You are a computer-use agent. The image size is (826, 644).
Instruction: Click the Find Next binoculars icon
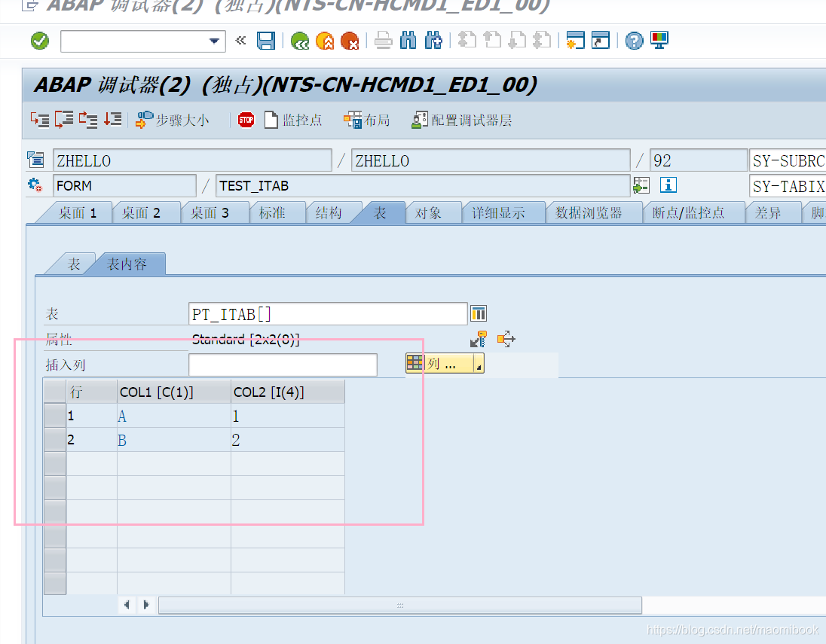click(433, 41)
